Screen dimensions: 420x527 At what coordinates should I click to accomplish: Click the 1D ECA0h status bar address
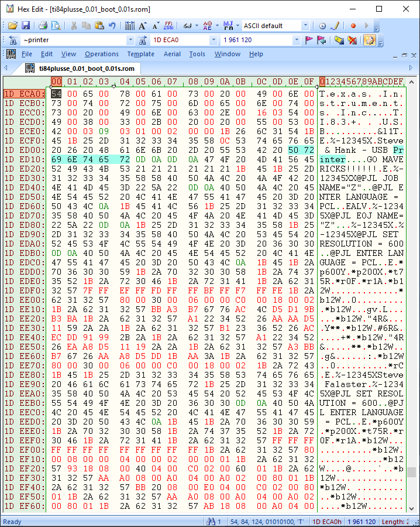coord(326,522)
